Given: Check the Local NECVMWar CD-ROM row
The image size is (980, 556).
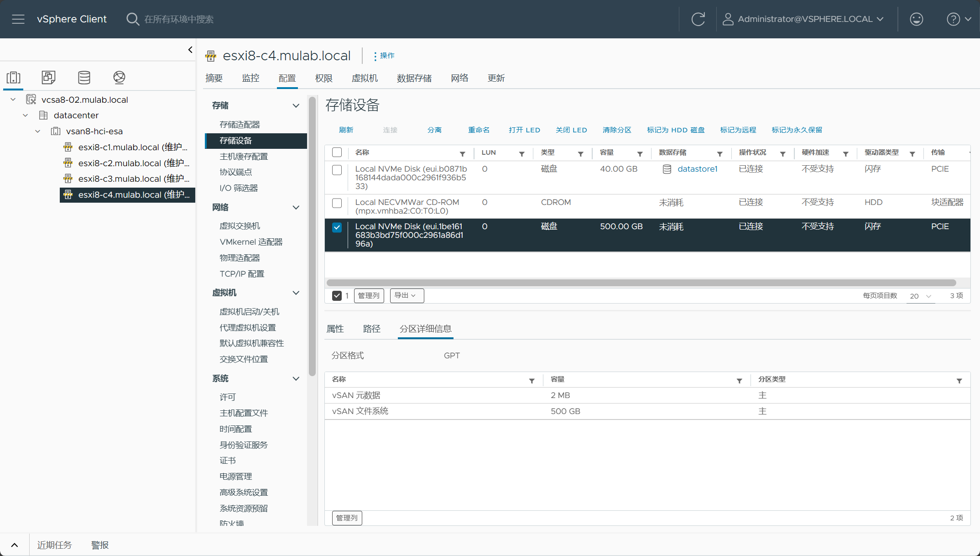Looking at the screenshot, I should [337, 203].
